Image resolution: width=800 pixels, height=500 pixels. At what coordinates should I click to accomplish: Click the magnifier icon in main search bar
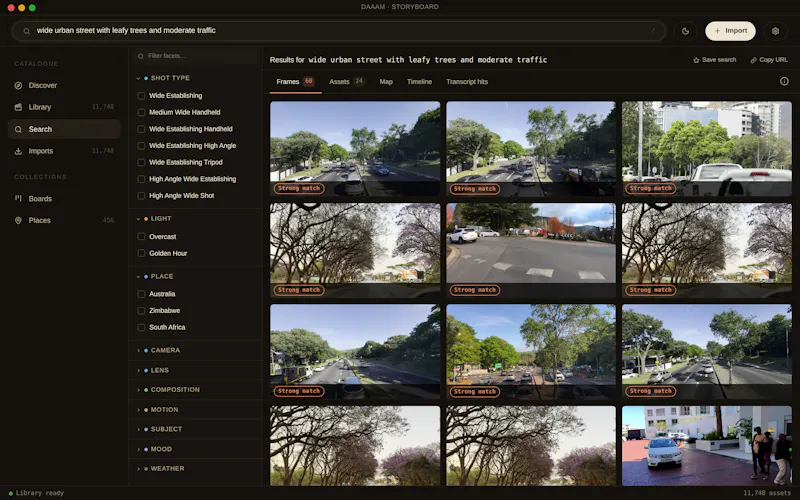tap(27, 31)
